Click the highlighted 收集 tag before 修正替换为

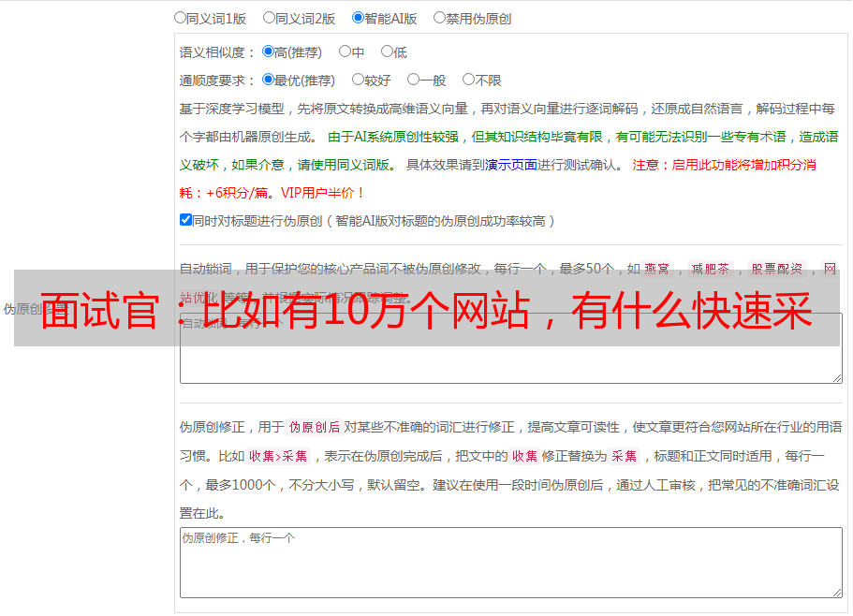[524, 456]
